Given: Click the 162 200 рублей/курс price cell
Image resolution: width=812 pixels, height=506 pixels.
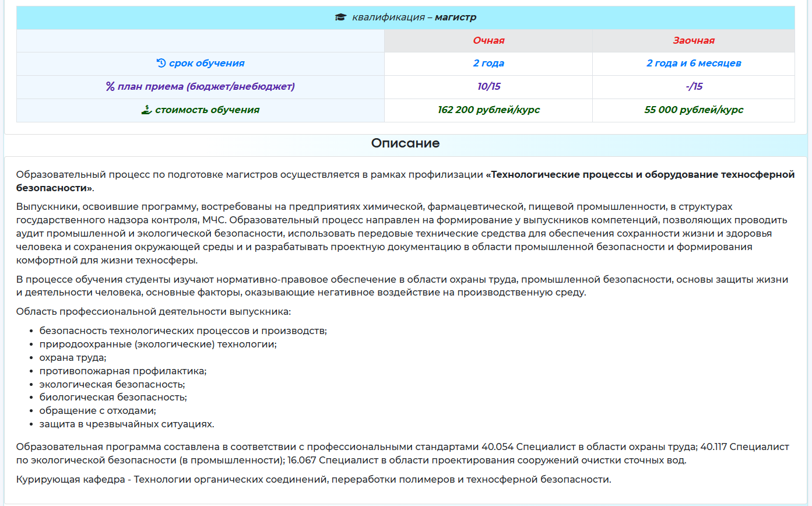Looking at the screenshot, I should 488,110.
